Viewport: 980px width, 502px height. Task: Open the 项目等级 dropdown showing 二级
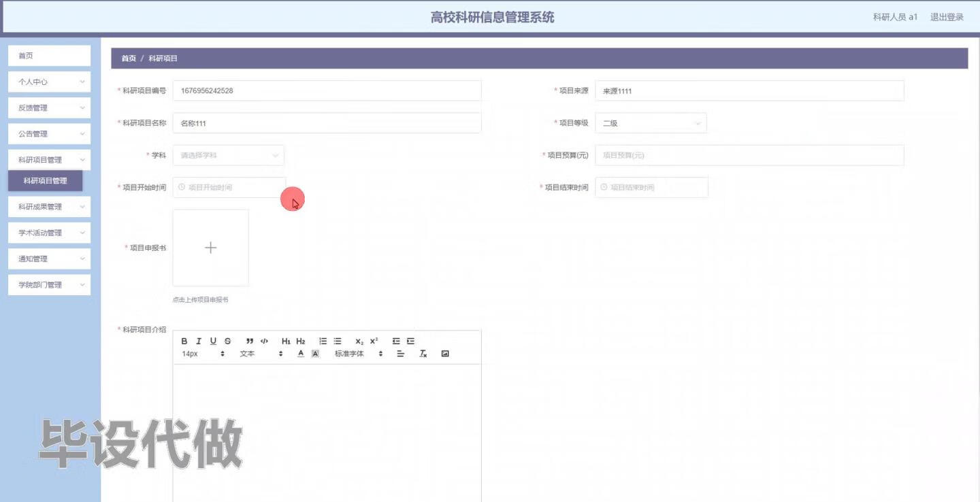tap(651, 123)
